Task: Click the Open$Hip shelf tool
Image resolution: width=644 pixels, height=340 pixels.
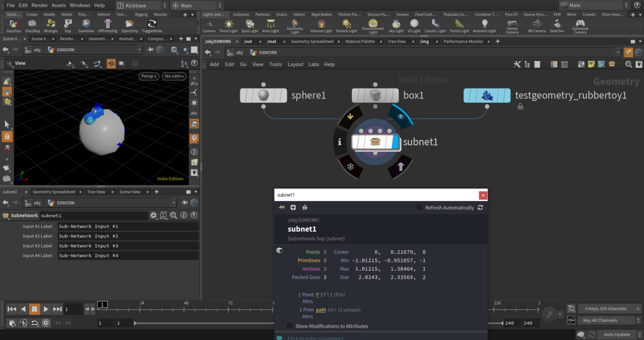Action: [x=130, y=26]
